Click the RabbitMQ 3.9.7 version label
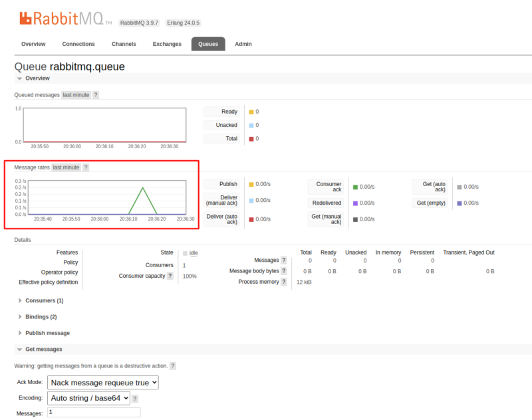Viewport: 532px width, 420px height. [139, 23]
